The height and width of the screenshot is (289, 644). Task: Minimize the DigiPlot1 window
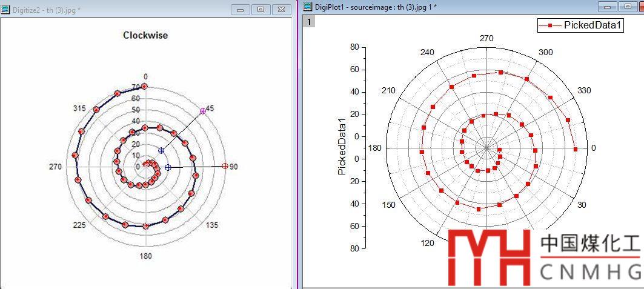[x=608, y=7]
